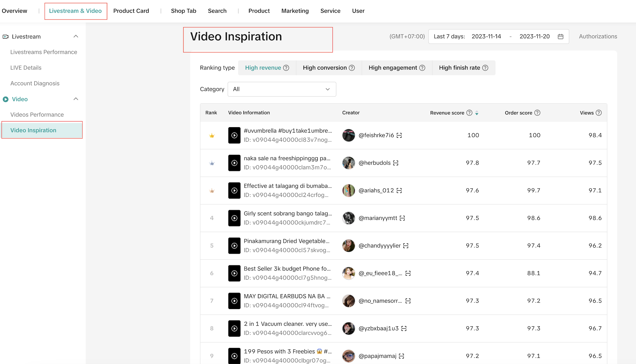Switch to the Product Card tab
The height and width of the screenshot is (364, 636).
point(131,11)
